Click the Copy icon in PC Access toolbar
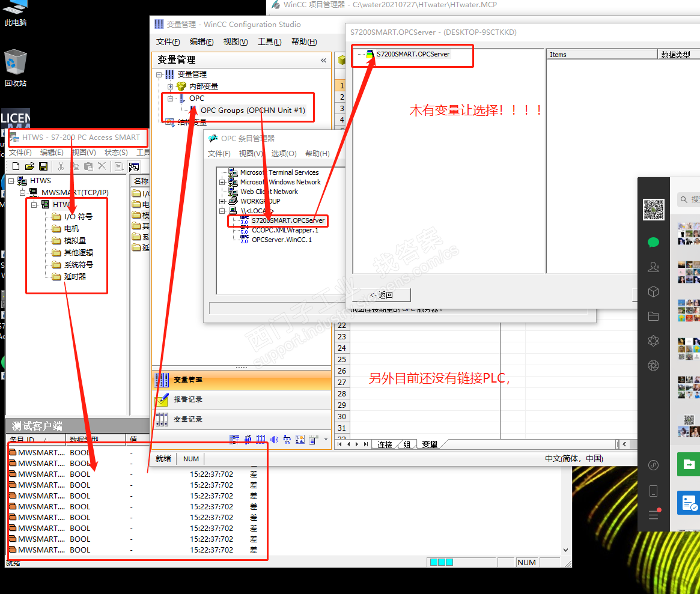The height and width of the screenshot is (594, 700). tap(76, 166)
